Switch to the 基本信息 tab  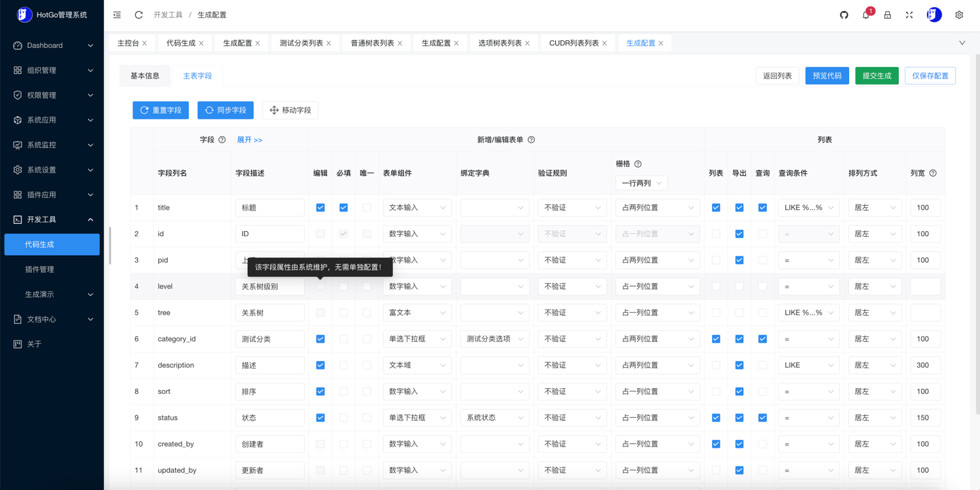click(145, 76)
